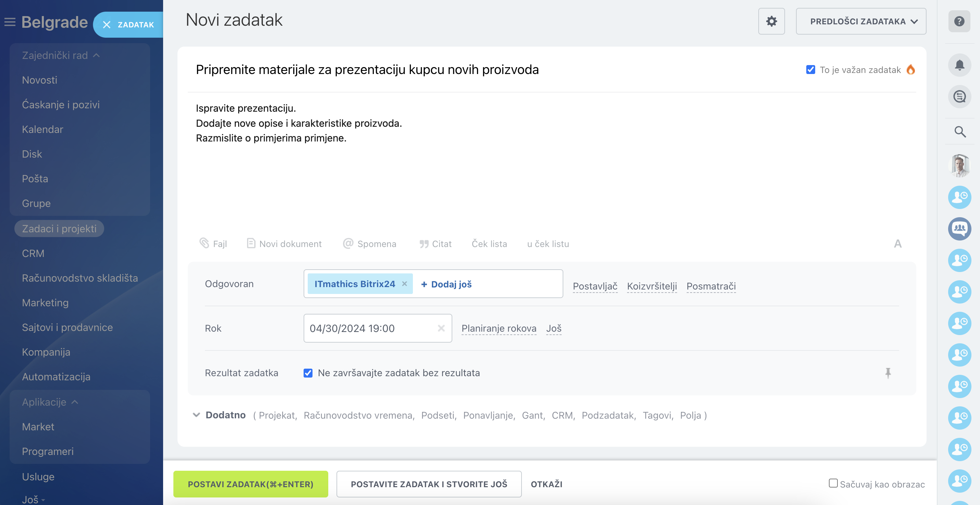Open notifications bell icon
The width and height of the screenshot is (980, 505).
point(959,65)
